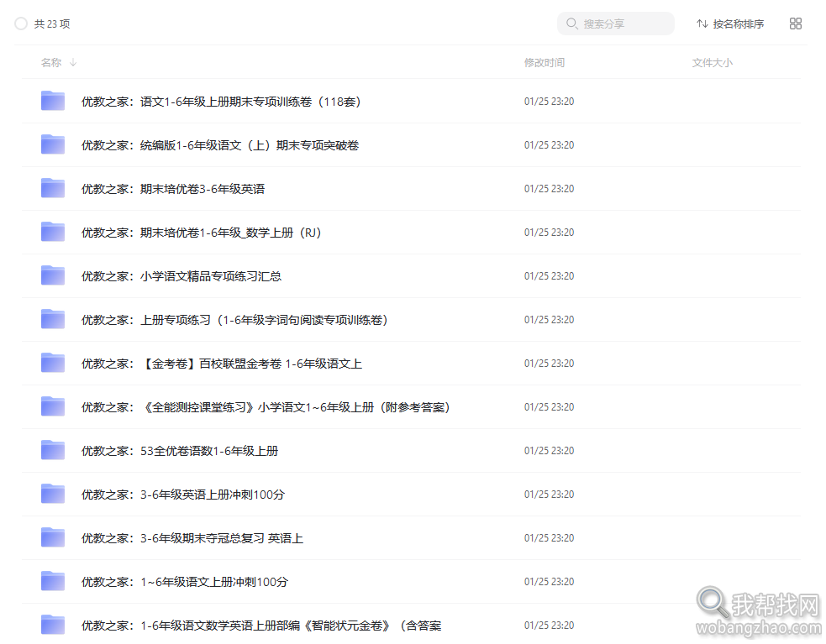Switch to grid view icon
This screenshot has width=826, height=644.
796,24
